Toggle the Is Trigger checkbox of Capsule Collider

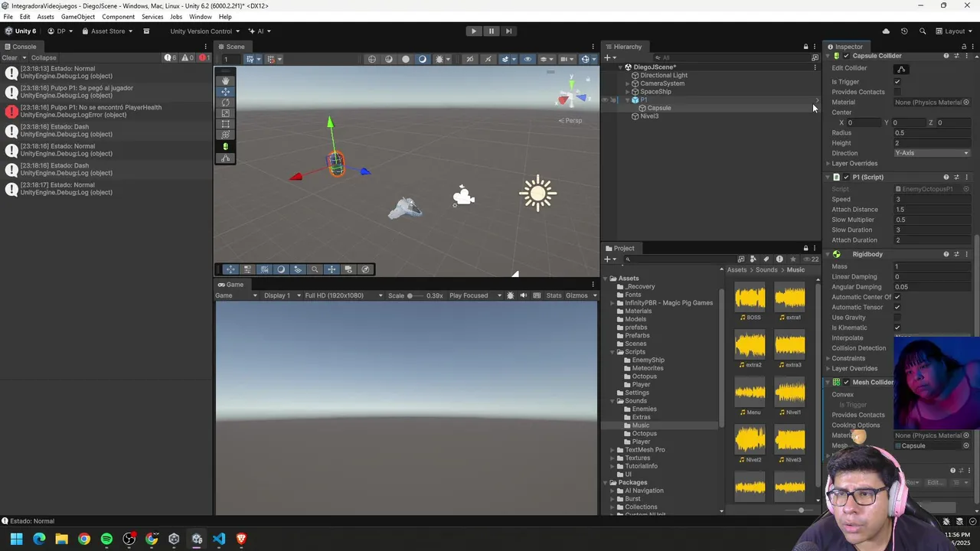[897, 82]
